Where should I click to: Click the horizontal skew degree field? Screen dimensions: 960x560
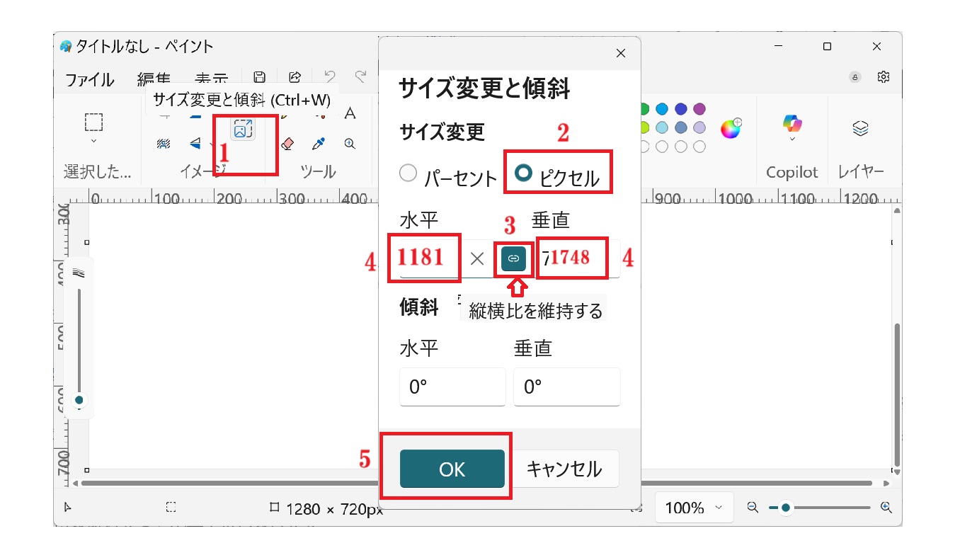pyautogui.click(x=452, y=387)
